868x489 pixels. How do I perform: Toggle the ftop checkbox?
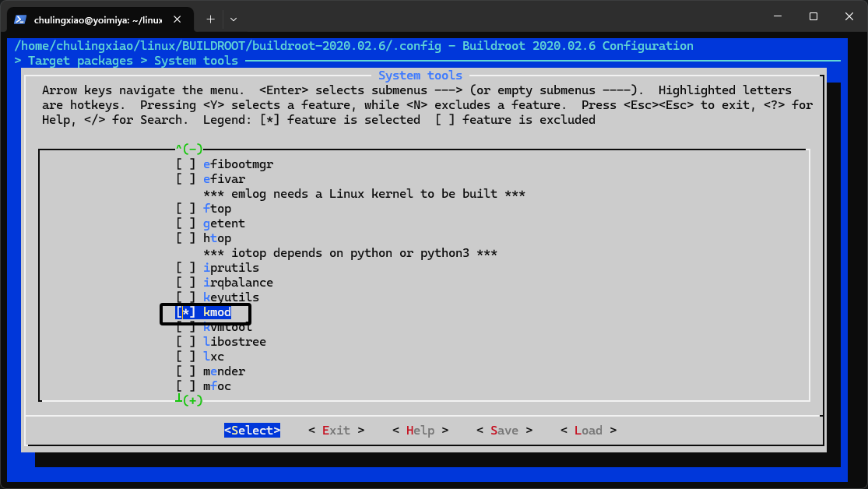(x=185, y=209)
